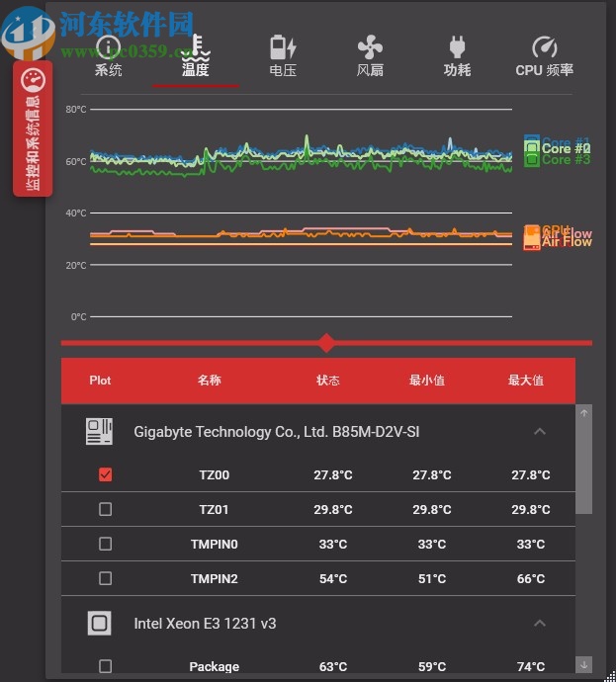616x682 pixels.
Task: Click the 监控和系统信息 side tab
Action: [x=33, y=128]
